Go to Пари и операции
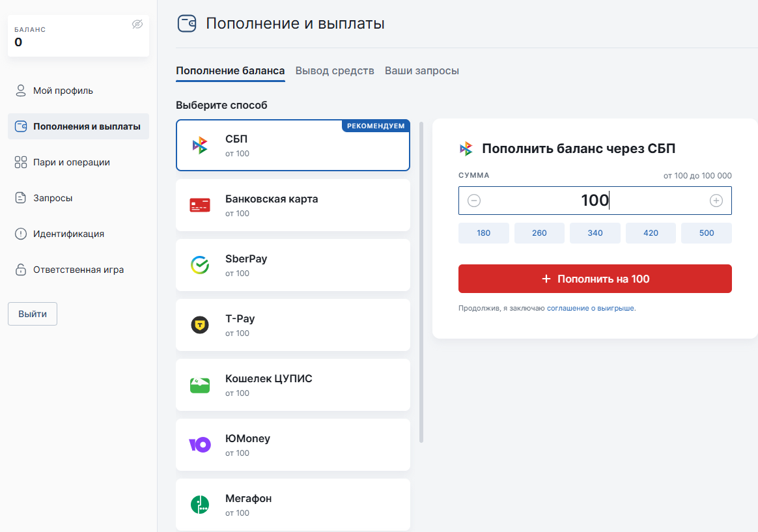 point(78,162)
